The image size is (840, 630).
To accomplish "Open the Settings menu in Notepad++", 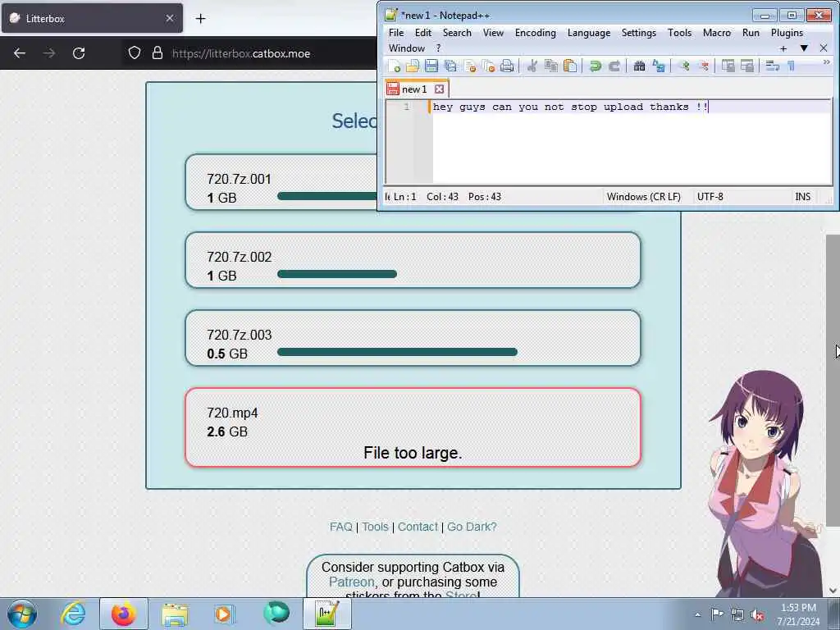I will click(638, 33).
